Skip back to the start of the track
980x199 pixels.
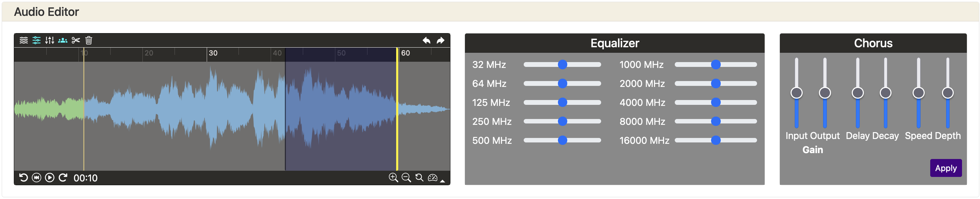(37, 178)
